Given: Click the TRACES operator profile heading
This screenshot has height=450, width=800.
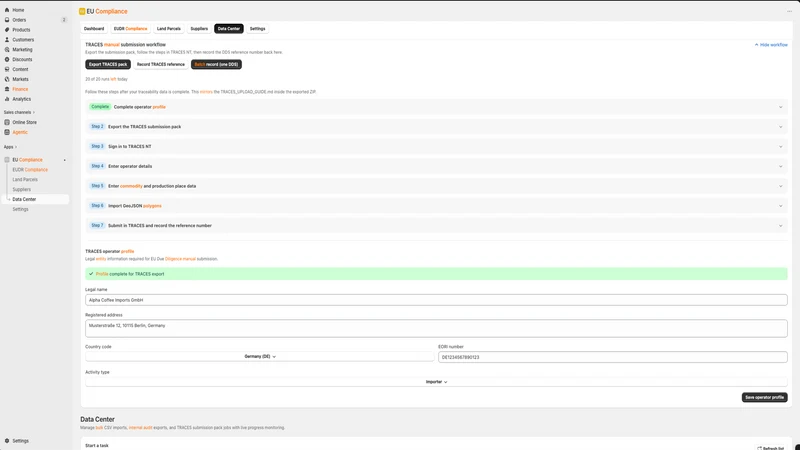Looking at the screenshot, I should [x=110, y=251].
